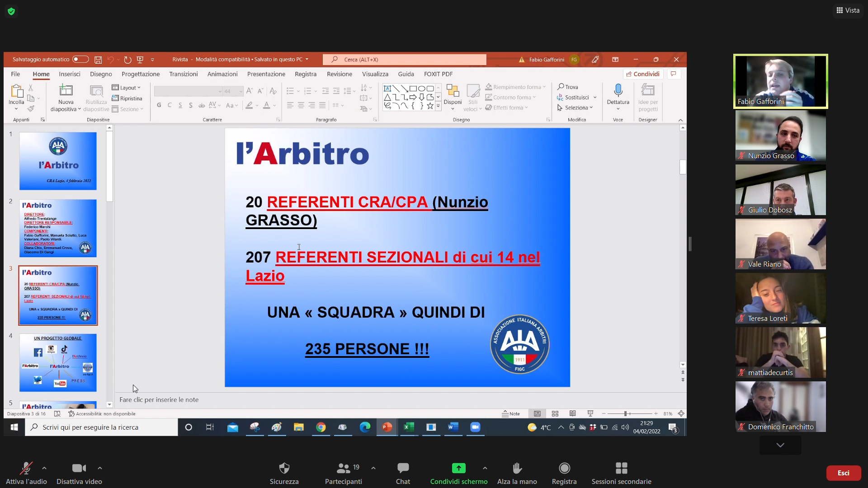Image resolution: width=868 pixels, height=488 pixels.
Task: Switch to reading view icon in status bar
Action: click(573, 413)
